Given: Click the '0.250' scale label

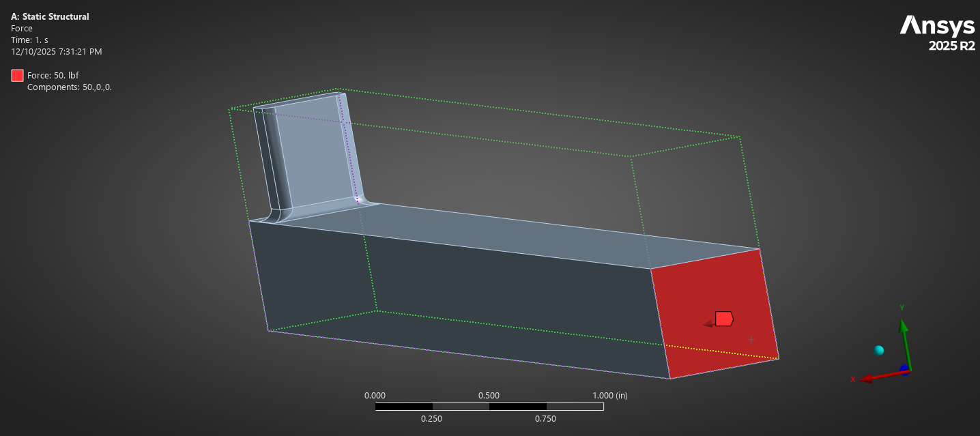Looking at the screenshot, I should tap(431, 419).
